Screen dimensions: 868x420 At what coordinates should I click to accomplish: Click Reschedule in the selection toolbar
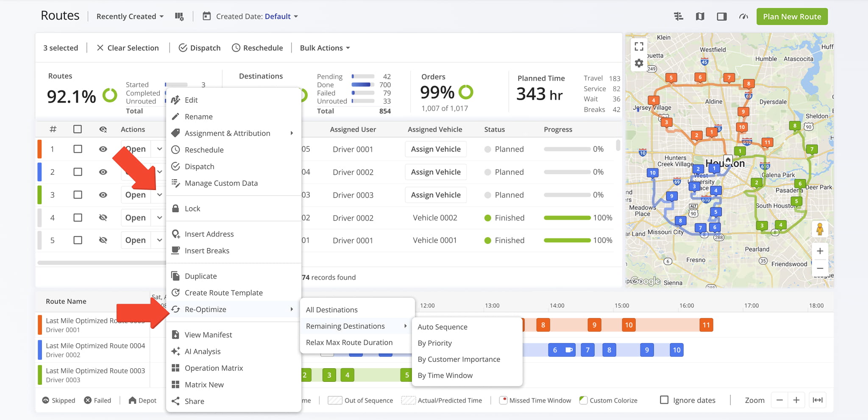pyautogui.click(x=257, y=48)
